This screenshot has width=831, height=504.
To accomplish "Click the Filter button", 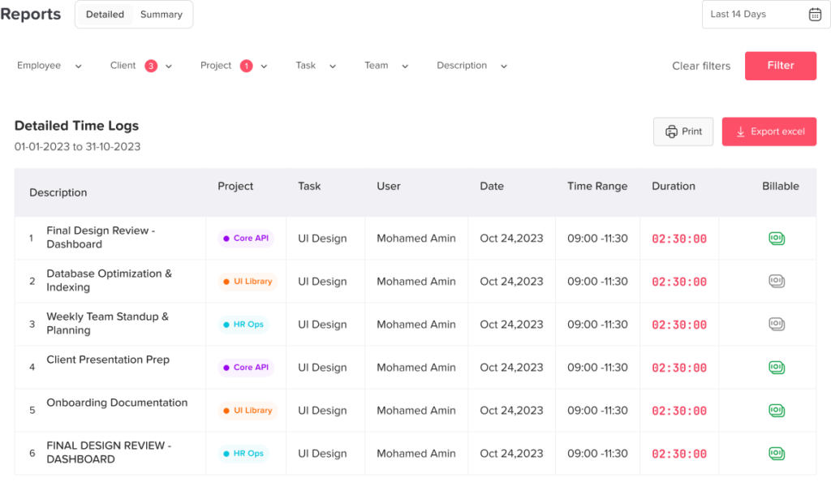I will click(781, 66).
